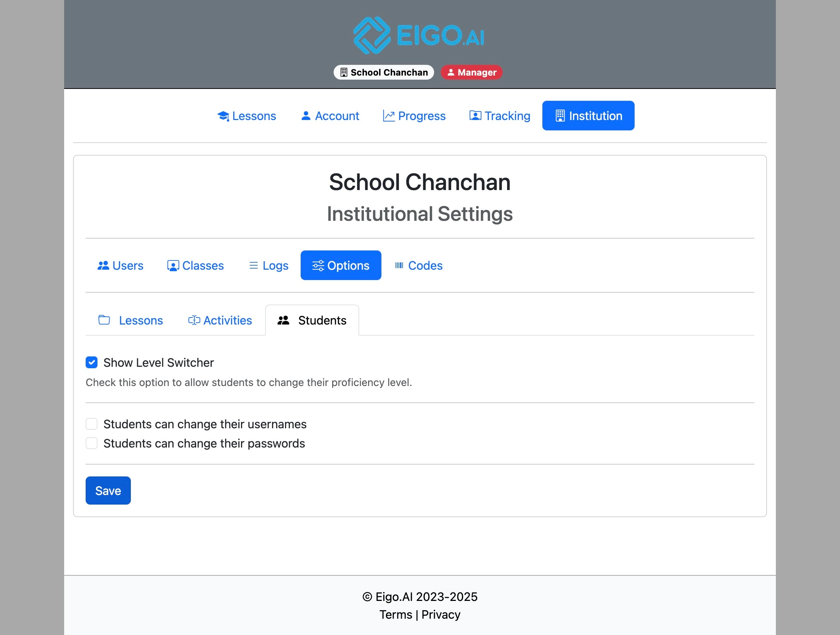Switch to Lessons options sub-tab
The image size is (840, 635).
[130, 320]
